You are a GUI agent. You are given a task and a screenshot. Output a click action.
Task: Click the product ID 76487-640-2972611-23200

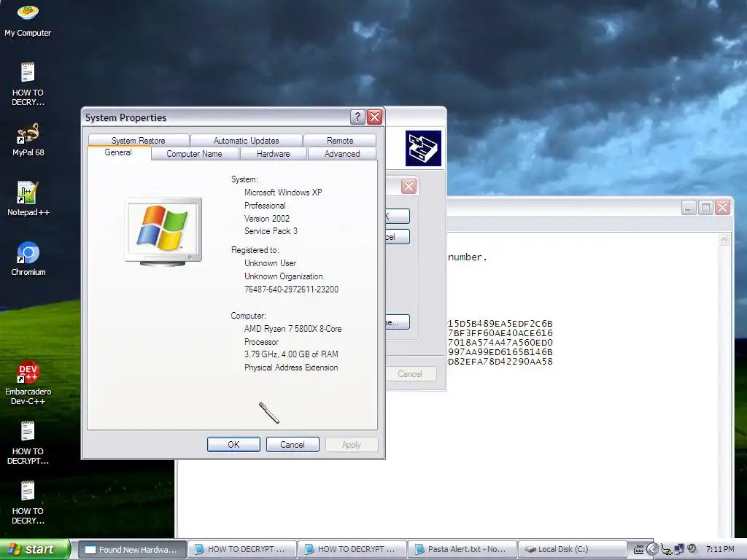(x=291, y=289)
